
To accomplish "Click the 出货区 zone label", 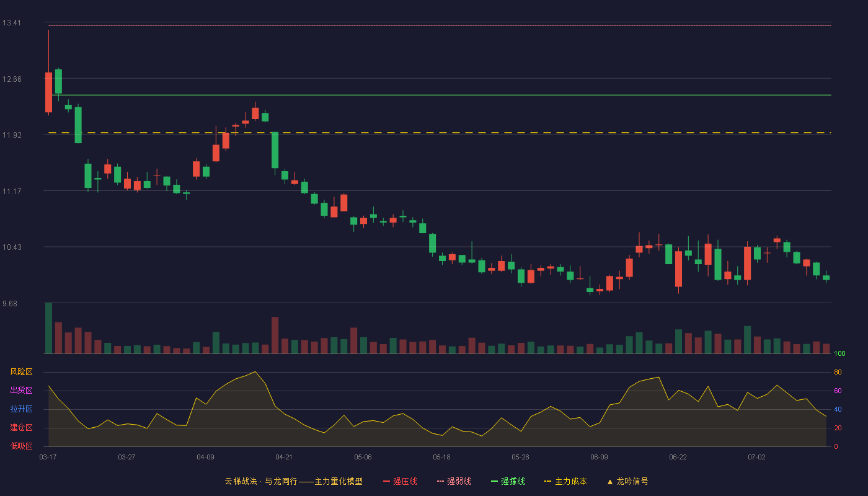I will click(21, 391).
